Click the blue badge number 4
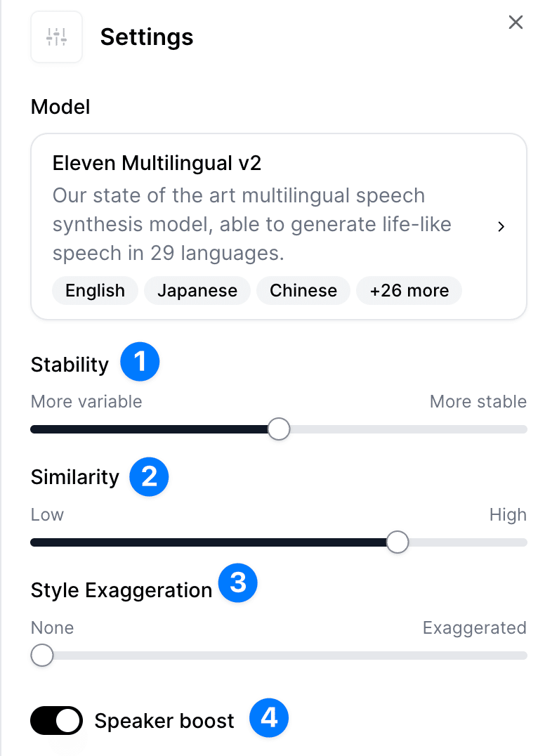Image resolution: width=545 pixels, height=756 pixels. click(x=269, y=718)
